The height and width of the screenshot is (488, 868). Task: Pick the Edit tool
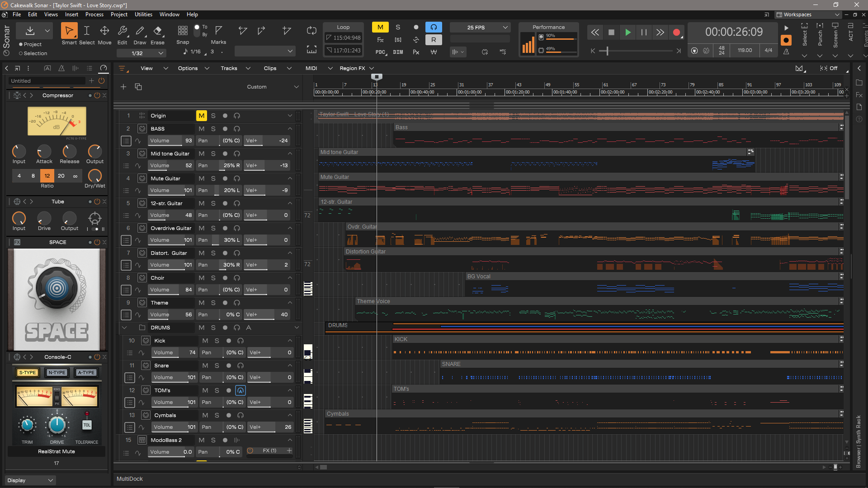tap(122, 31)
